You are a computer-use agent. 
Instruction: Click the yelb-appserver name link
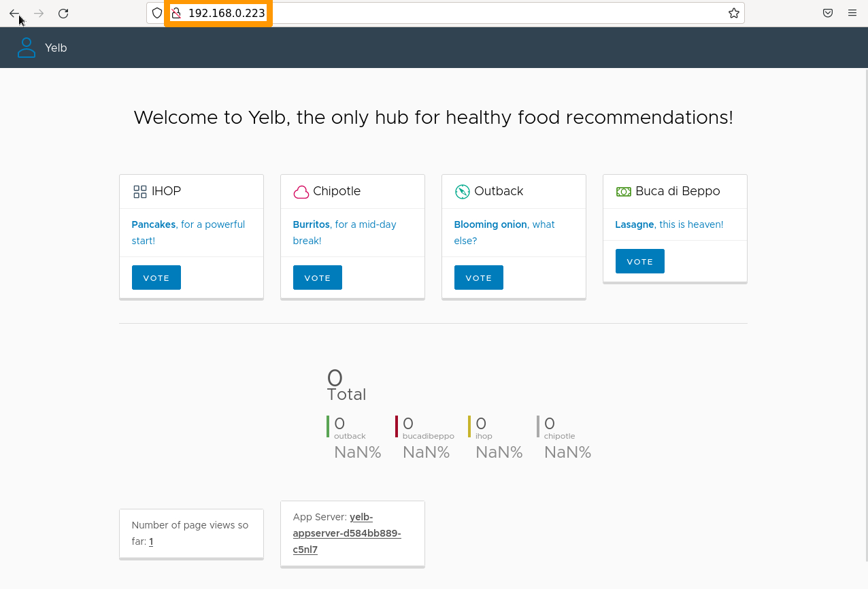pyautogui.click(x=347, y=533)
